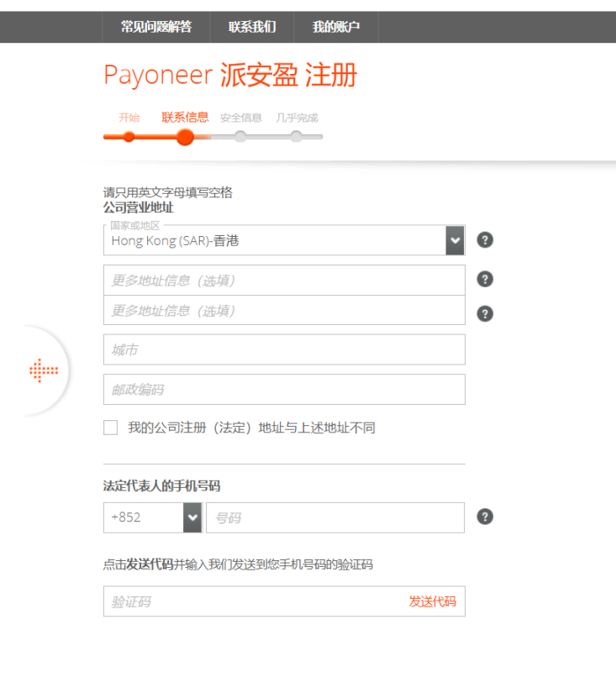Click into the 邮政编码 input field
Screen dimensions: 616x677
pyautogui.click(x=284, y=390)
